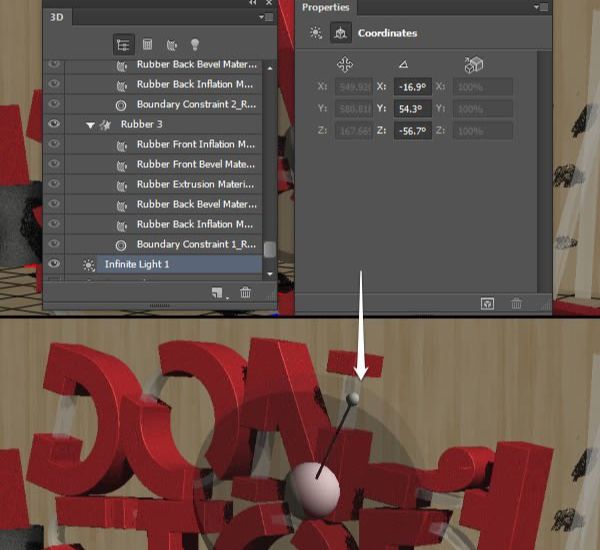Click Boundary Constraint 1_R circle icon

121,245
